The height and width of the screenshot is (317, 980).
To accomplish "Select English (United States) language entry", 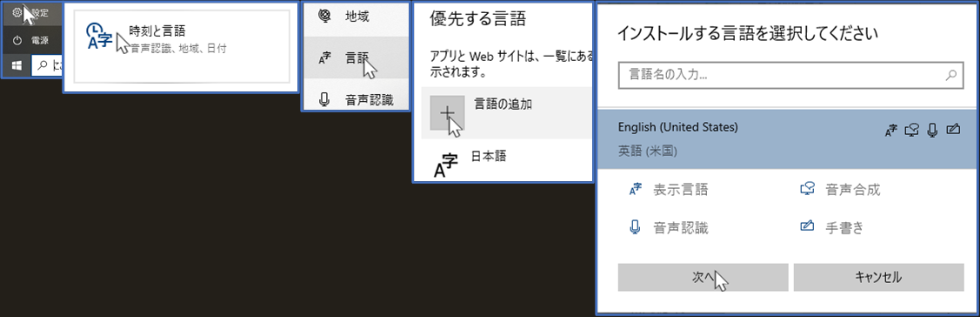I will point(790,138).
